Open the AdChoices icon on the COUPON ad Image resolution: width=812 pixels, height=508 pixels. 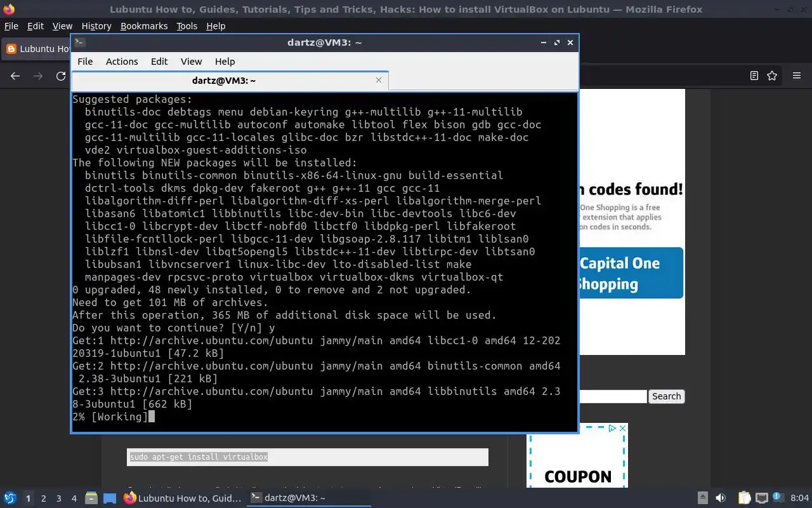612,429
